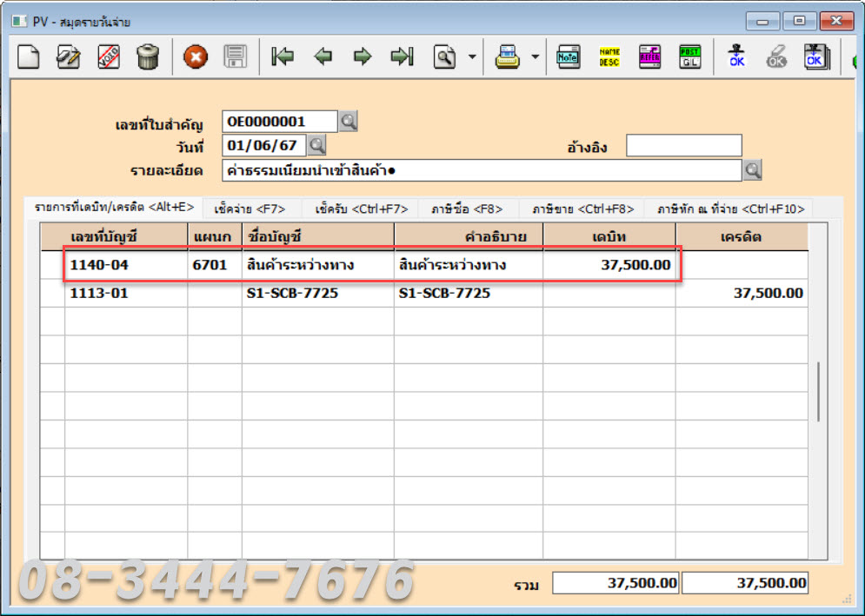Click calendar lookup icon beside date field
The width and height of the screenshot is (865, 616).
coord(316,146)
